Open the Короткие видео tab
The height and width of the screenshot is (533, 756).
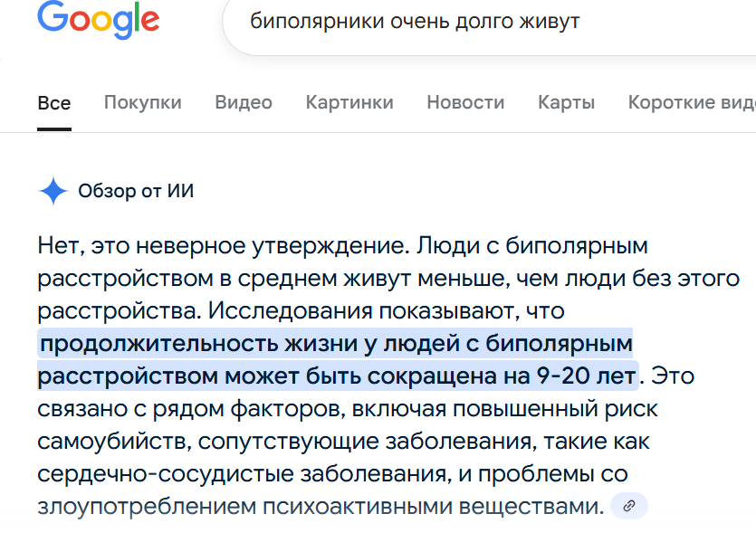[692, 102]
